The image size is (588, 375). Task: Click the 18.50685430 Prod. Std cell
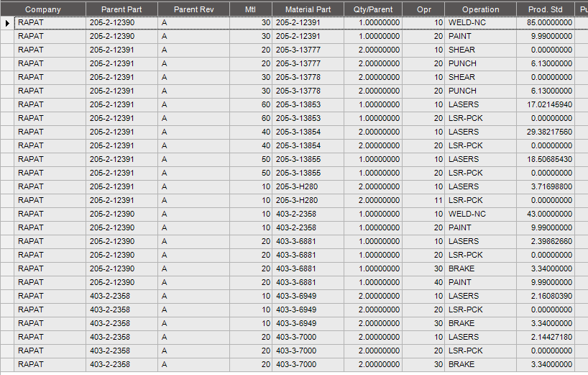[546, 160]
